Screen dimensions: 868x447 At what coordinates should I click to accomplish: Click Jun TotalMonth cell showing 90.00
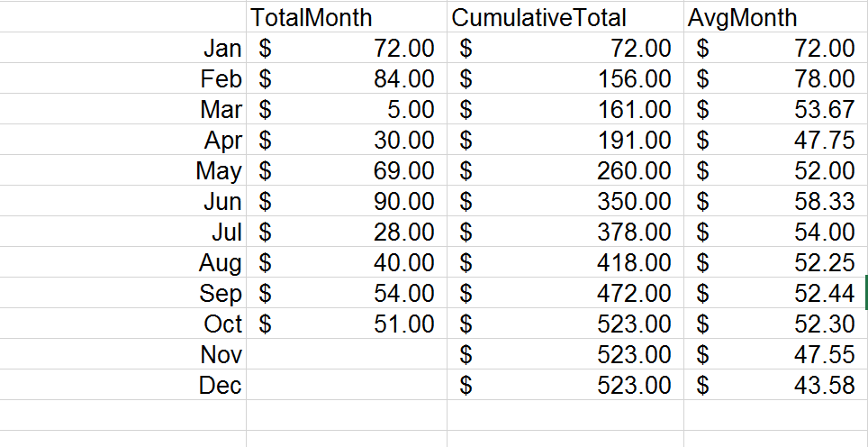(x=347, y=200)
